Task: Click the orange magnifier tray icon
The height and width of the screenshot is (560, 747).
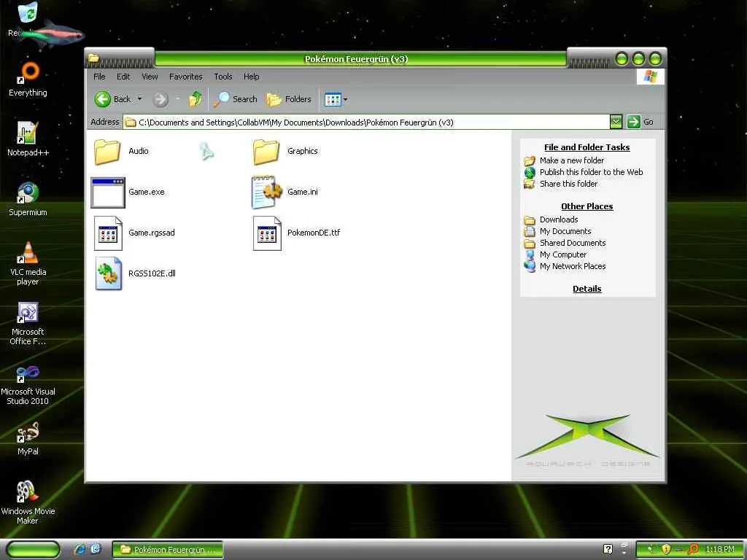Action: 693,549
